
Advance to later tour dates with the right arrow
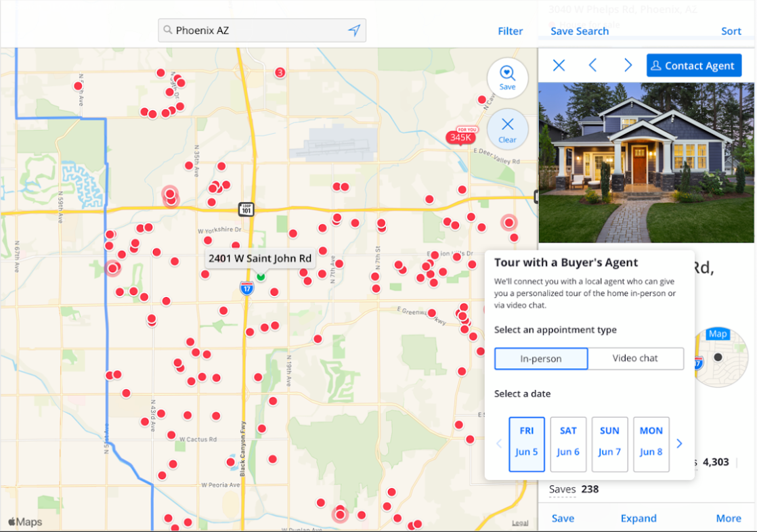coord(679,444)
